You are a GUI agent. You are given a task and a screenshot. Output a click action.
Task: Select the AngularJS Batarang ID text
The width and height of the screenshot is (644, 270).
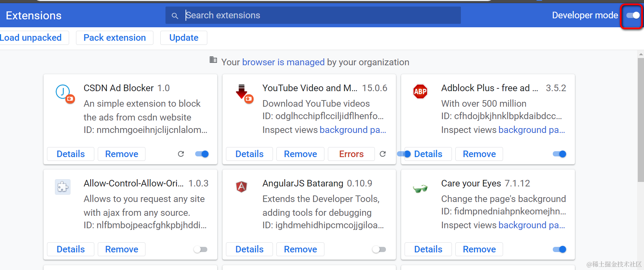[323, 225]
